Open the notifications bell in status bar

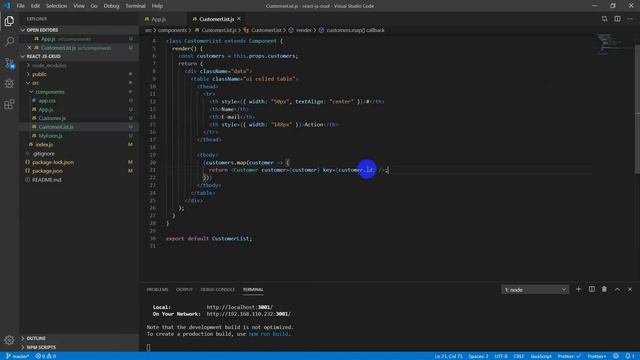[x=630, y=356]
